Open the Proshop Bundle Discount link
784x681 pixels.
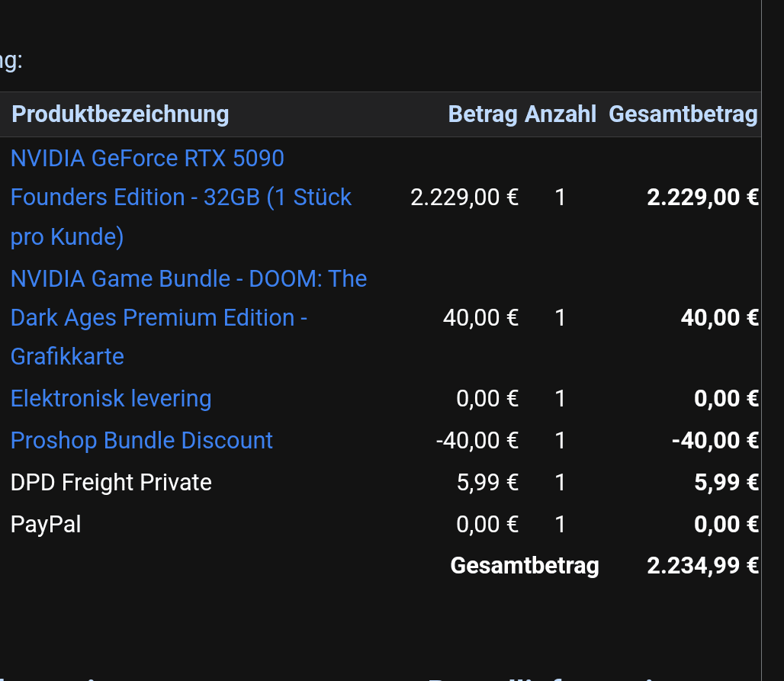pos(141,440)
